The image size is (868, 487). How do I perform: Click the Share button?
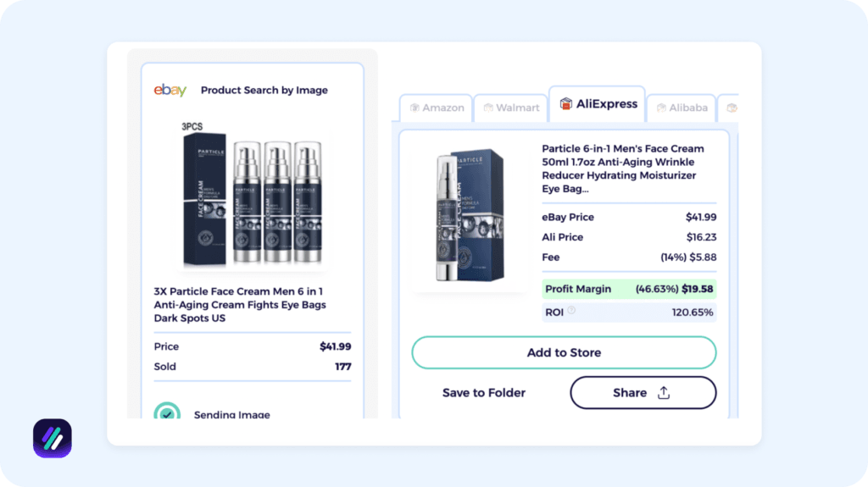point(643,392)
